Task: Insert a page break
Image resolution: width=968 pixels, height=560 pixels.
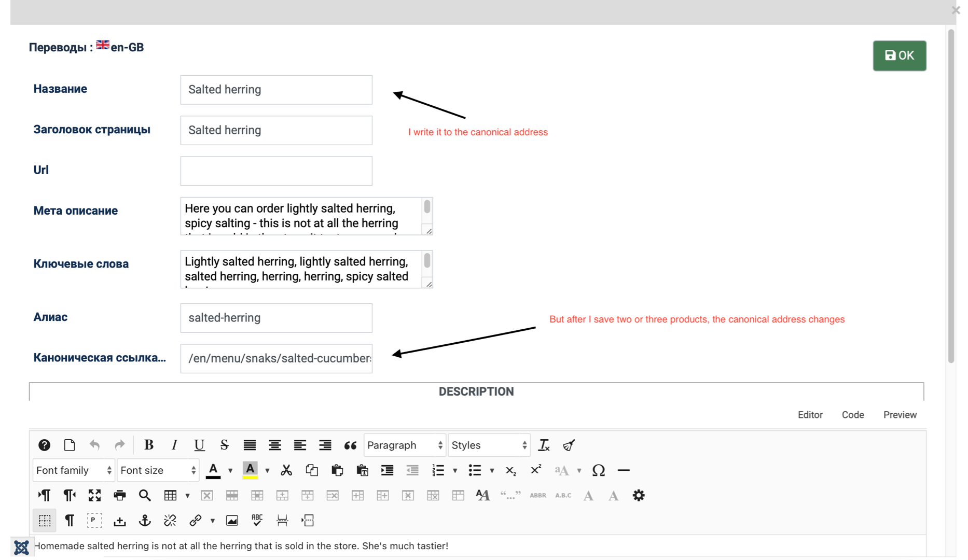Action: pos(282,520)
